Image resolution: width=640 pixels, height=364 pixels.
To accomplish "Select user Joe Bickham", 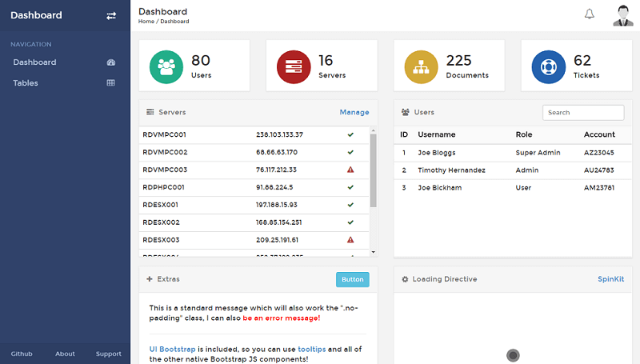I will pos(439,188).
